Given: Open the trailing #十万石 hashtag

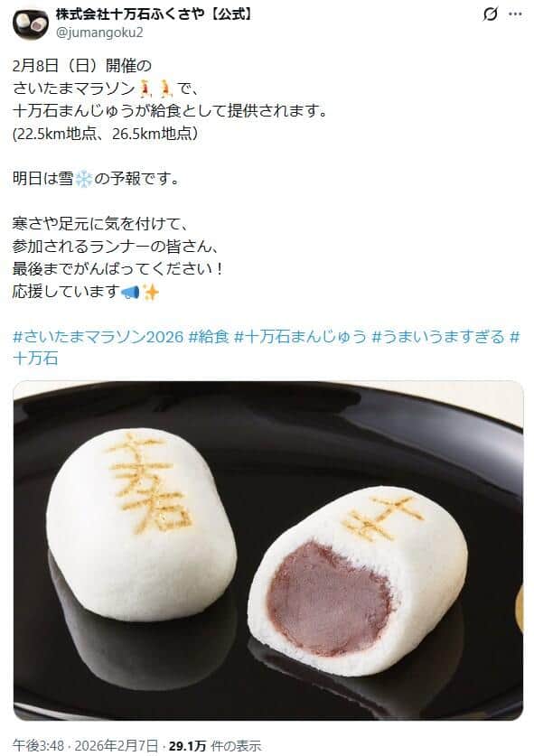Looking at the screenshot, I should tap(35, 359).
